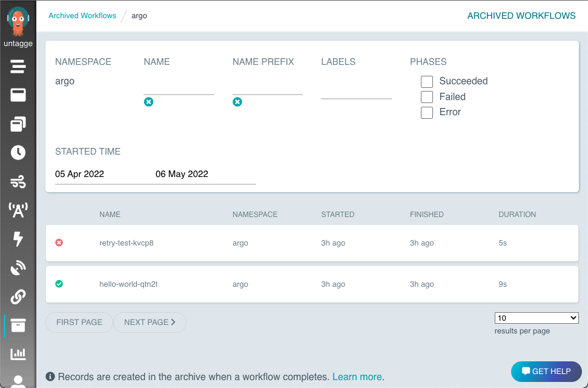Toggle the Error phase checkbox
Image resolution: width=588 pixels, height=388 pixels.
(x=426, y=112)
